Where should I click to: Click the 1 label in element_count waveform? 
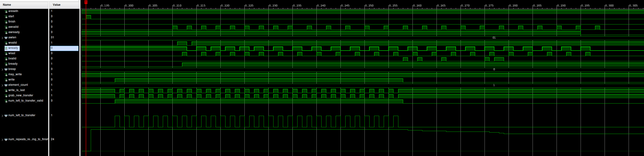click(494, 85)
